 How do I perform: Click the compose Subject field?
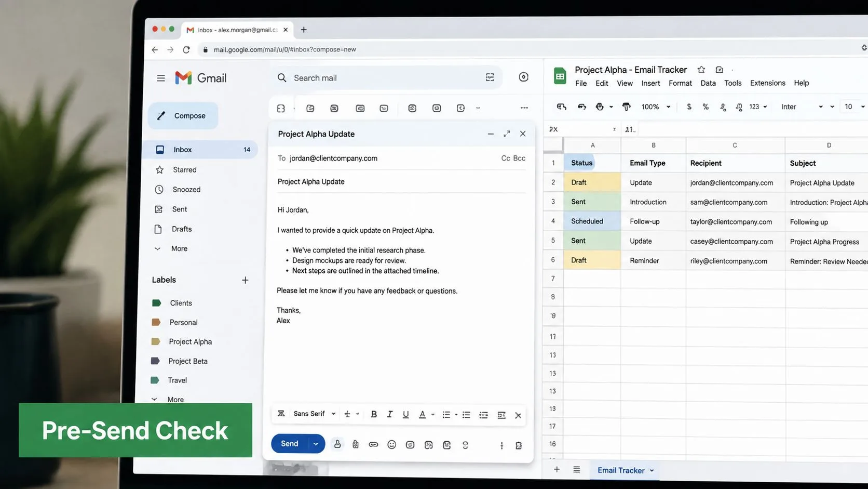pyautogui.click(x=401, y=181)
